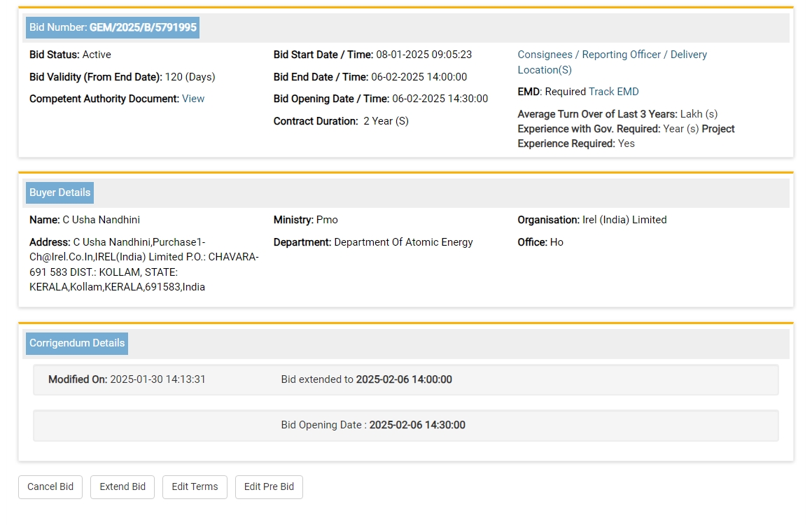Click Experience Required: Yes text
The image size is (812, 525).
point(576,143)
